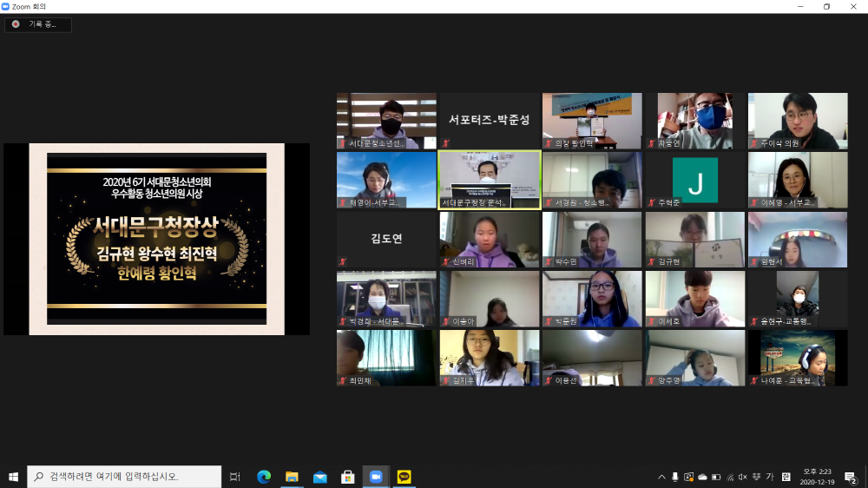Open Microsoft Store from the taskbar
The width and height of the screenshot is (868, 488).
(x=347, y=477)
